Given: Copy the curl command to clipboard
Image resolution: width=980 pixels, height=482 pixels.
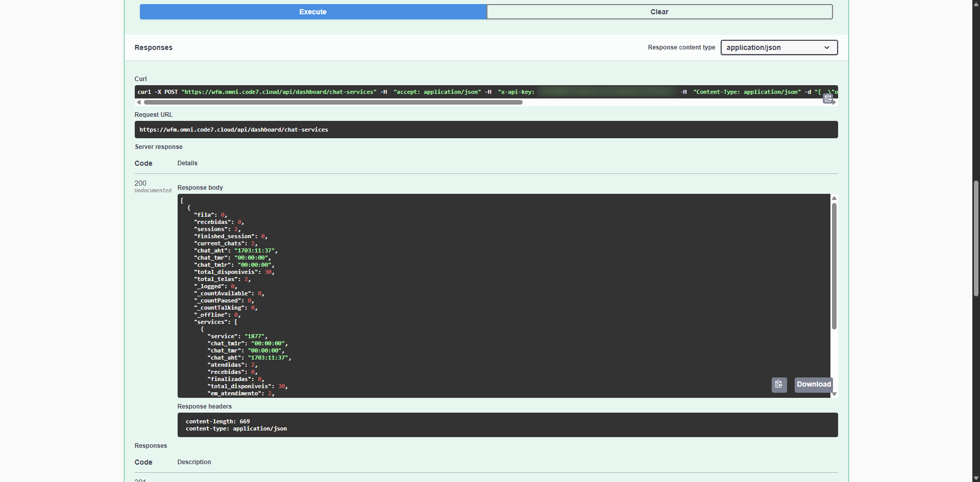Looking at the screenshot, I should [x=827, y=98].
